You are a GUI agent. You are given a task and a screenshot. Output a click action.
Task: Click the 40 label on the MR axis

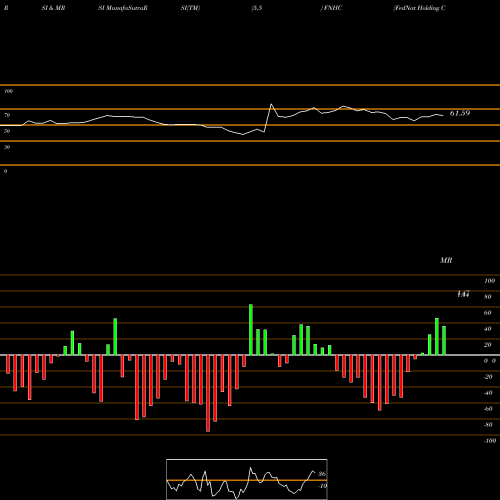(x=488, y=329)
